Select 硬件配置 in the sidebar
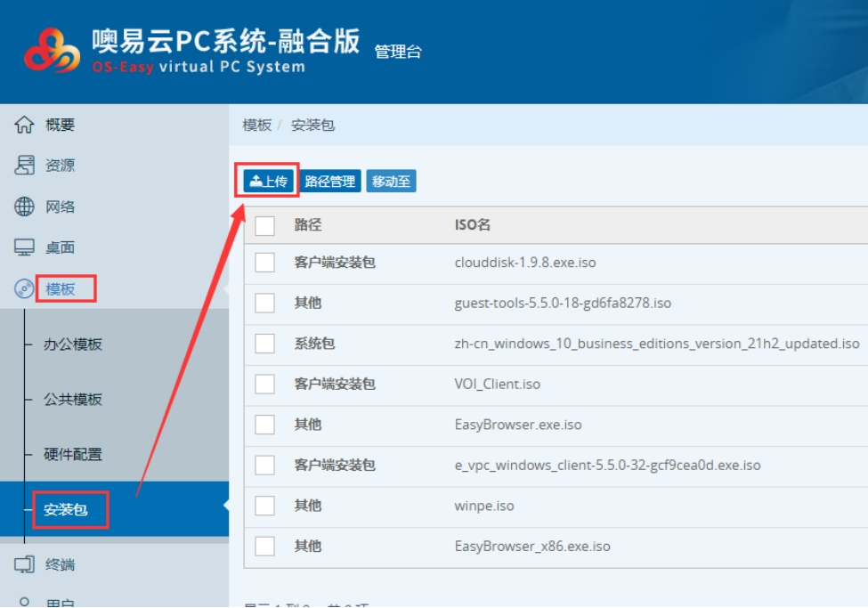This screenshot has height=608, width=868. coord(73,455)
